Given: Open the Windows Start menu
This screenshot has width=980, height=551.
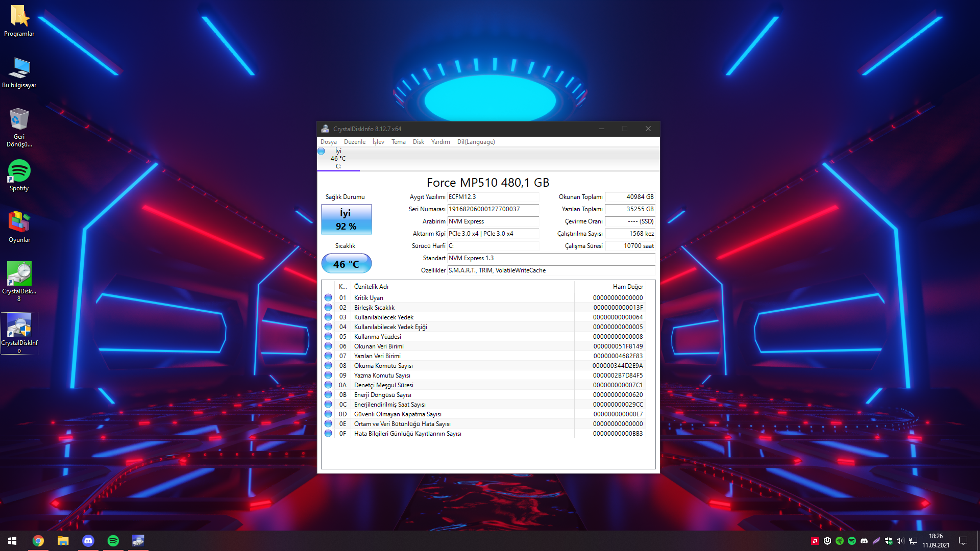Looking at the screenshot, I should click(12, 541).
